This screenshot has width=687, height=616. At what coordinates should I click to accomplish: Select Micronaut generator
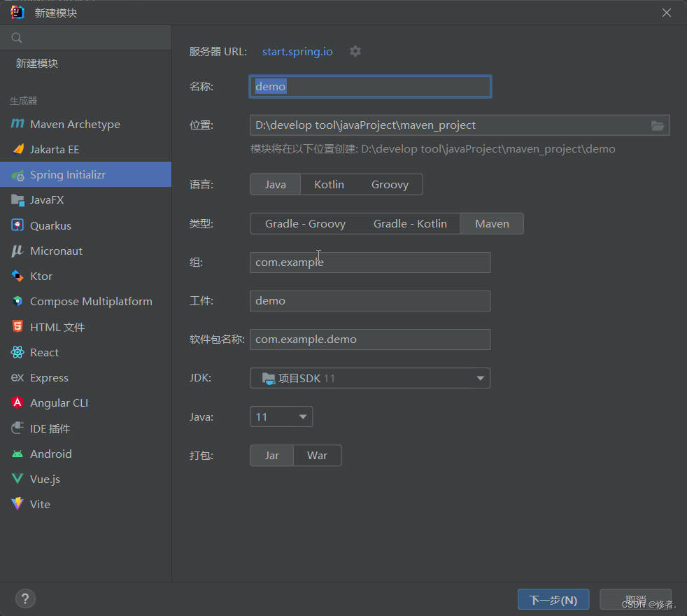pyautogui.click(x=86, y=251)
